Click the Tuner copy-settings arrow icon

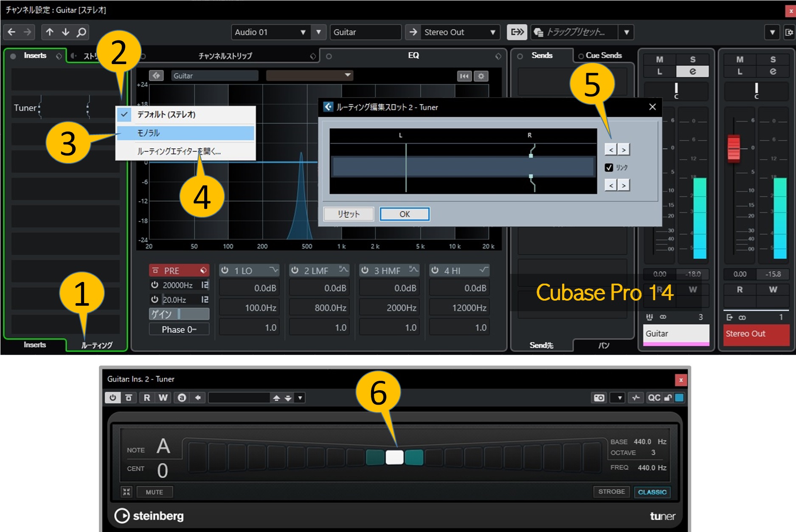198,398
